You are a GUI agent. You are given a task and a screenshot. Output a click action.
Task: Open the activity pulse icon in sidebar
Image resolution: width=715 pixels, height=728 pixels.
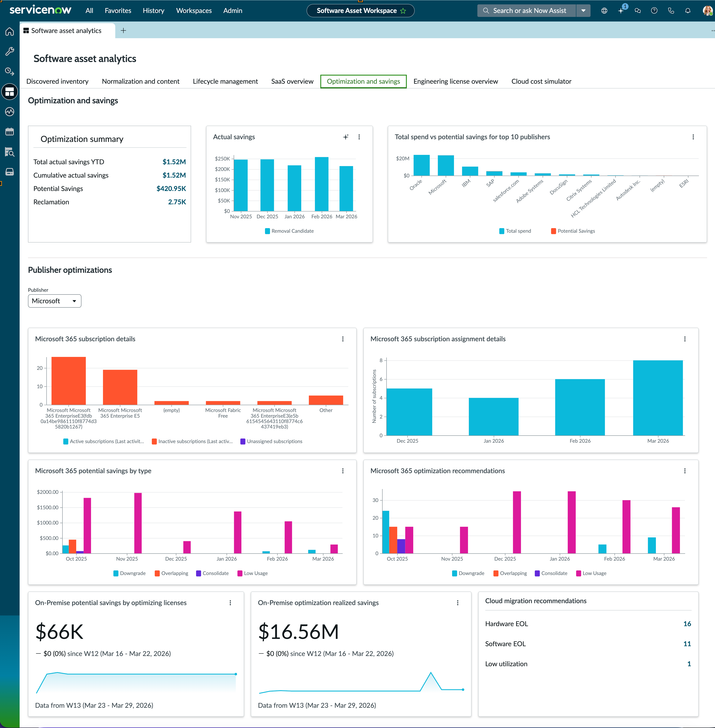point(10,111)
